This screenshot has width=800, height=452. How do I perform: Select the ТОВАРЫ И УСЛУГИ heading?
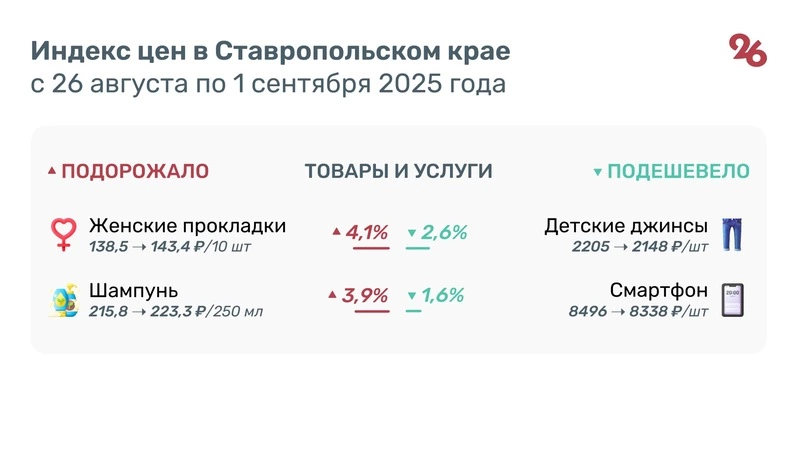pos(398,171)
